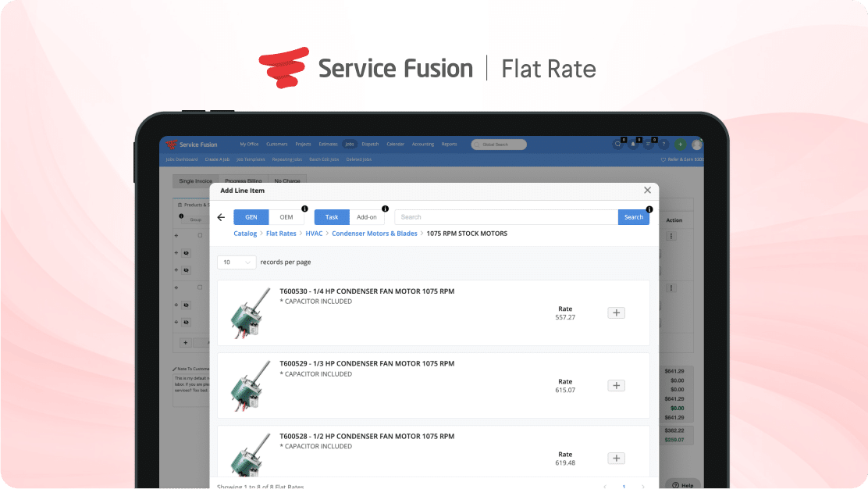Viewport: 868px width, 489px height.
Task: Switch to the Add-on toggle option
Action: pyautogui.click(x=367, y=217)
